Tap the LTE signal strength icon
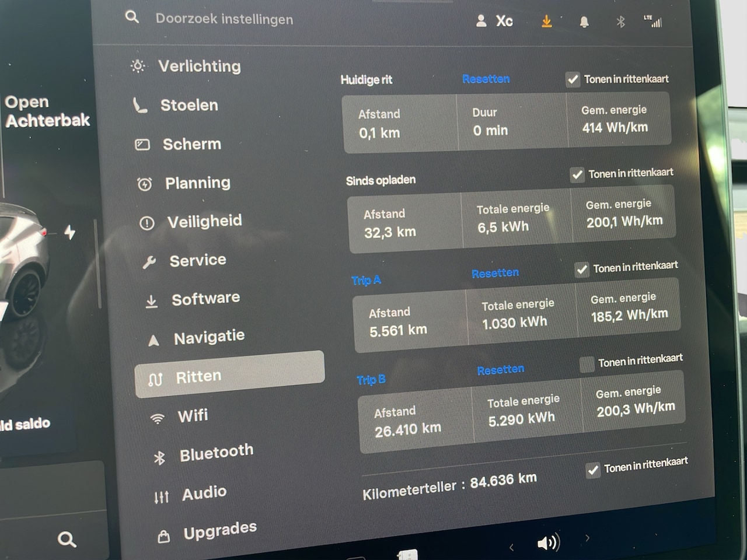Screen dimensions: 747x560 [653, 22]
